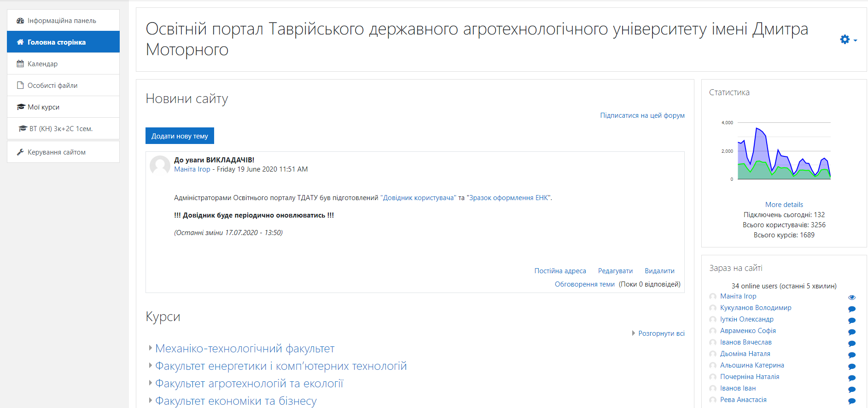Click Додати нову тему button
Image resolution: width=868 pixels, height=408 pixels.
180,136
